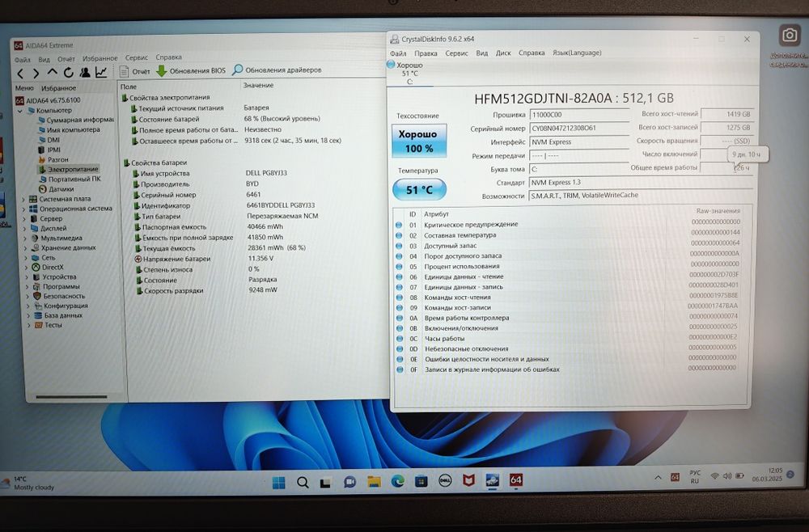This screenshot has height=532, width=809.
Task: Select the Разгон tree item
Action: click(x=53, y=159)
